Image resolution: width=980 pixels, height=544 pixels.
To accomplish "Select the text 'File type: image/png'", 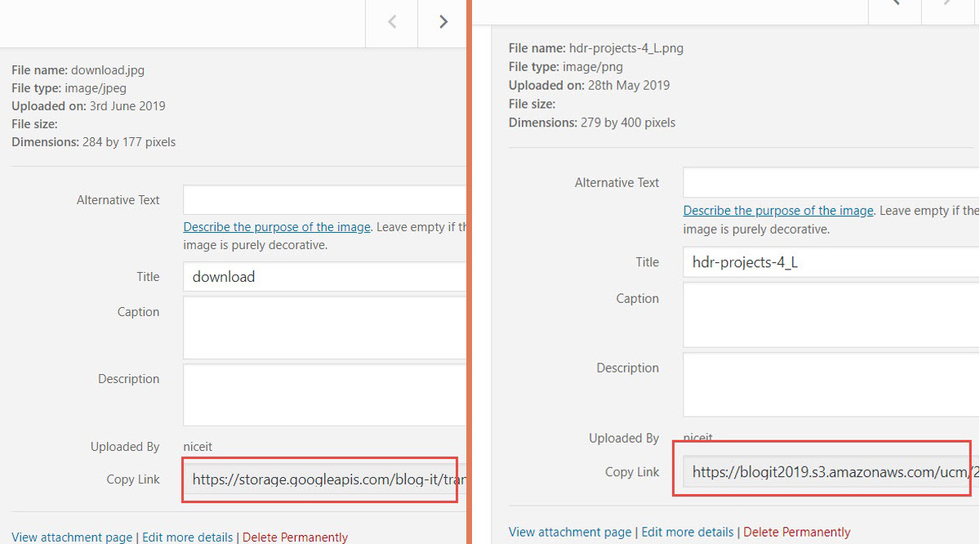I will tap(566, 67).
